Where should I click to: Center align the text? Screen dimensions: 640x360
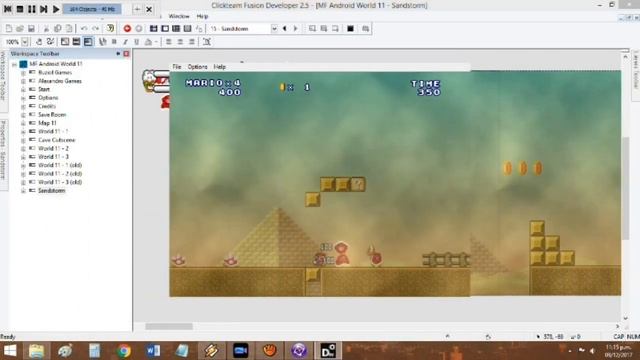pyautogui.click(x=180, y=42)
